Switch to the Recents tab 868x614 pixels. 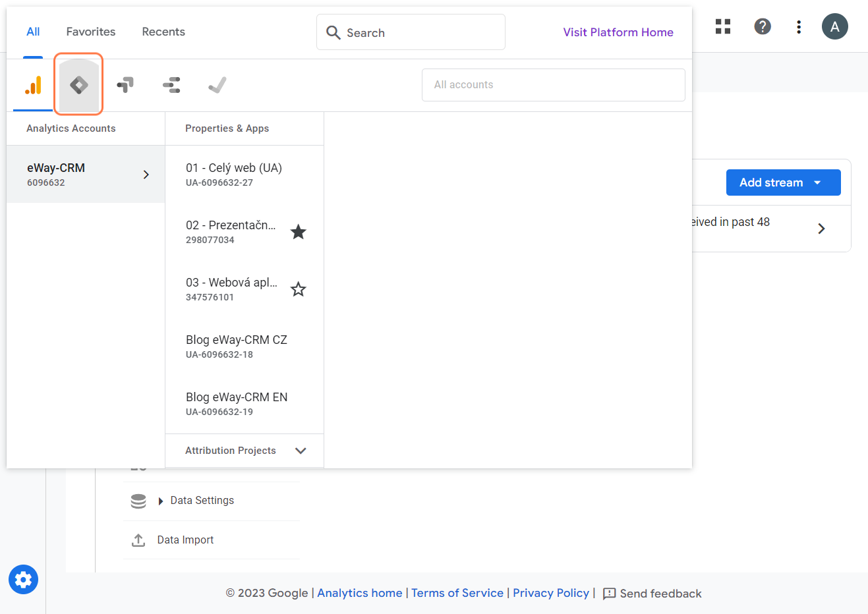pyautogui.click(x=163, y=32)
